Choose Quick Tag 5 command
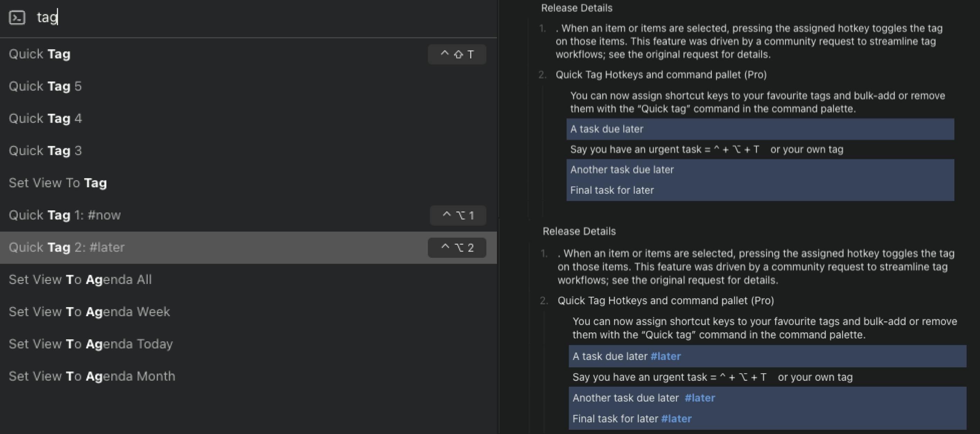The height and width of the screenshot is (434, 980). [x=45, y=86]
